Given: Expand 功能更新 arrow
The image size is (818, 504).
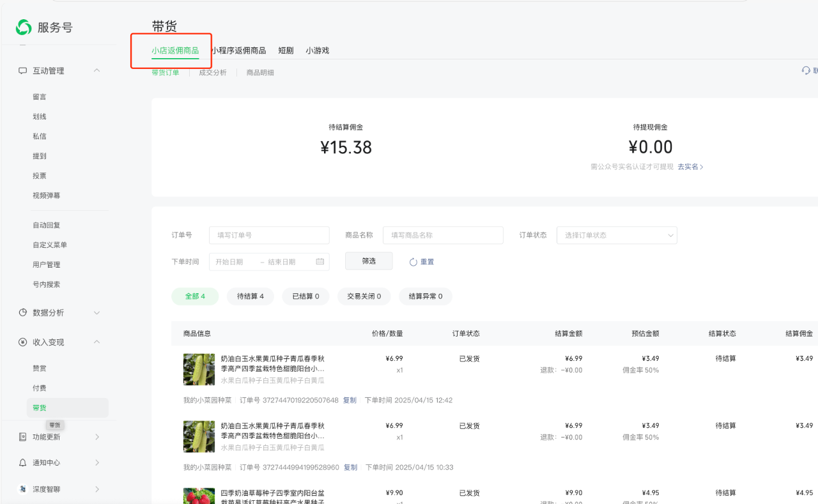Looking at the screenshot, I should pos(97,437).
